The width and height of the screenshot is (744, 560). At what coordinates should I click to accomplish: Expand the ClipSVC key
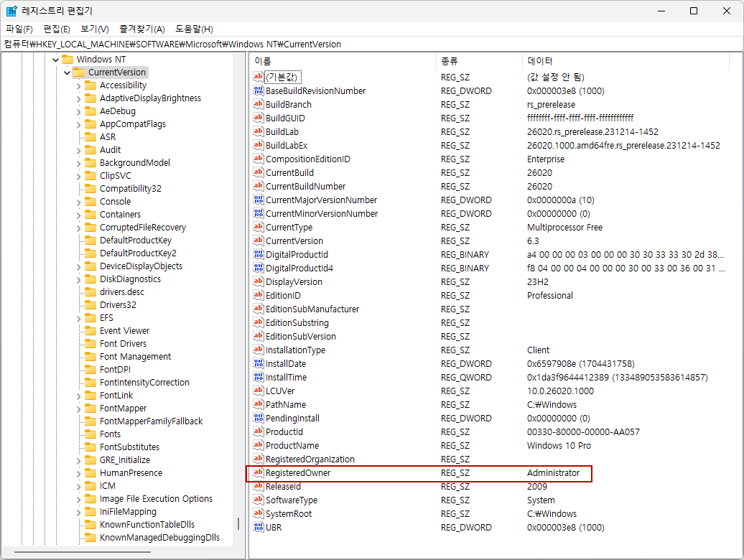79,177
